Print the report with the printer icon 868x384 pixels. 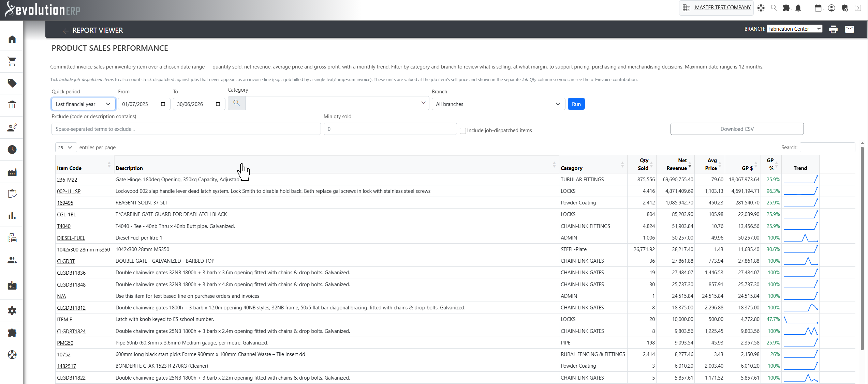pos(833,29)
